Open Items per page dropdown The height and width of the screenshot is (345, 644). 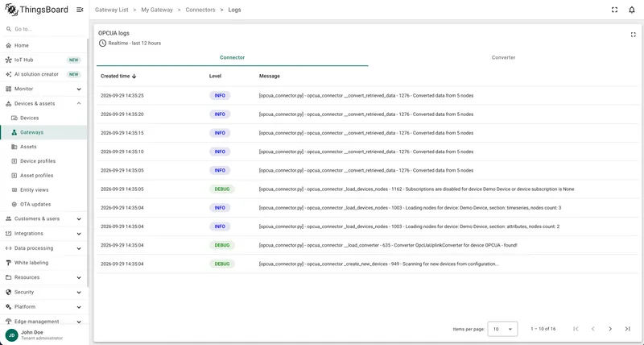coord(502,329)
